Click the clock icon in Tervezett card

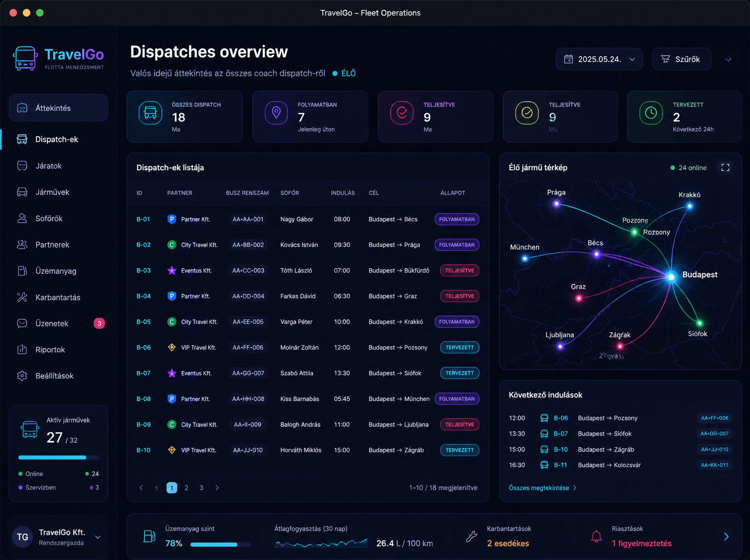click(x=651, y=113)
